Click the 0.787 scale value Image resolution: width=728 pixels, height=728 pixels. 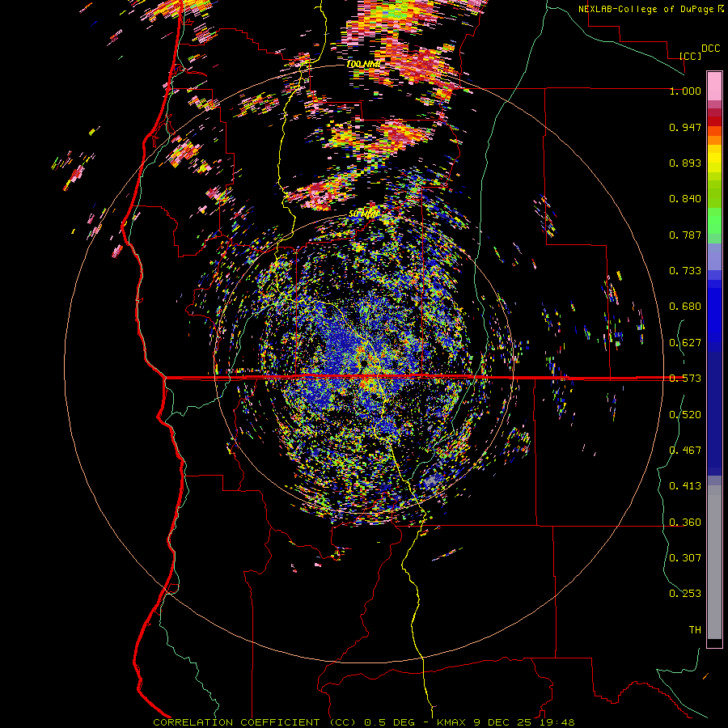point(685,235)
